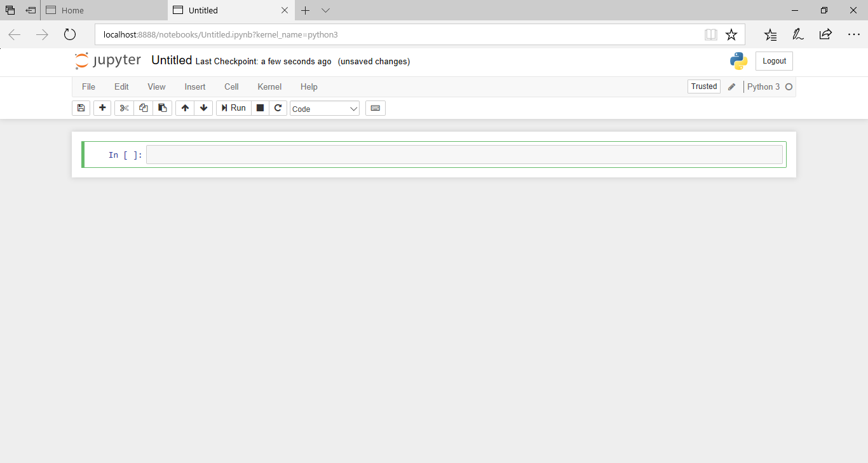Expand the Kernel menu
The image size is (868, 463).
[269, 86]
